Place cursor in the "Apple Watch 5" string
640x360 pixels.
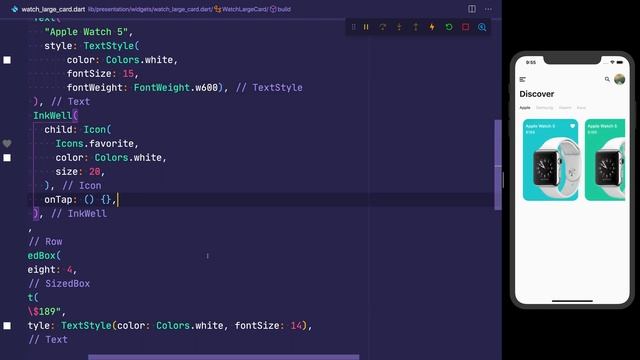pyautogui.click(x=87, y=32)
